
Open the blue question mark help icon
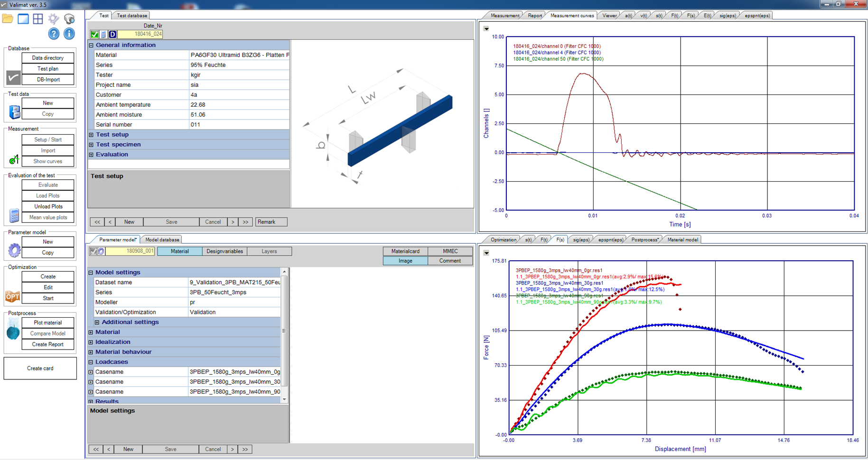[x=54, y=34]
